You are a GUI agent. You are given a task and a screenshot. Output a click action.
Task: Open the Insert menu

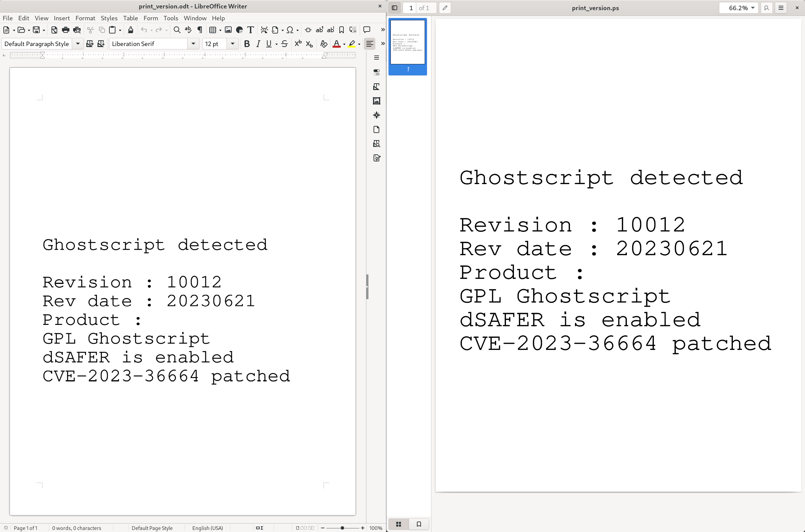pyautogui.click(x=61, y=18)
